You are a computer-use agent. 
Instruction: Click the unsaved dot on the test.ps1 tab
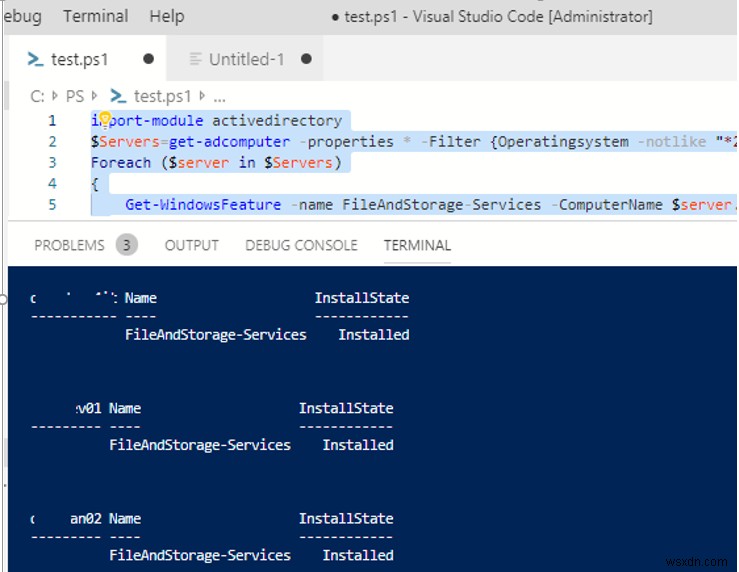click(x=148, y=59)
